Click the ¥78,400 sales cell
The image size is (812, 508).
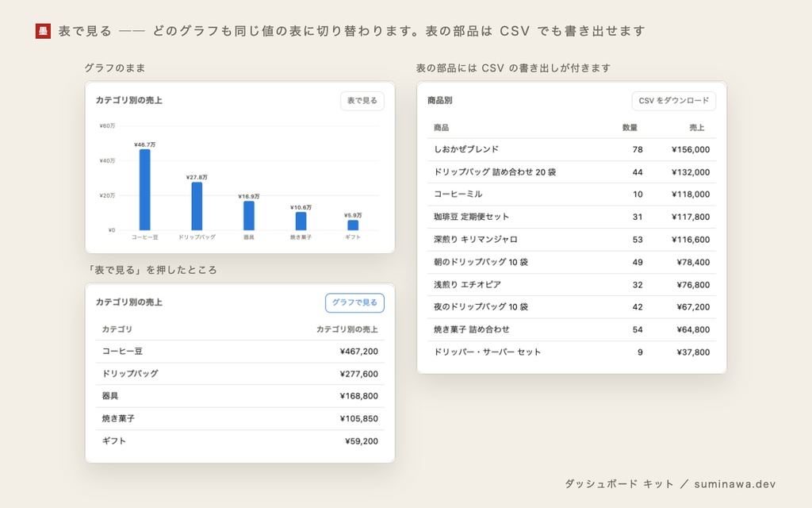point(693,262)
